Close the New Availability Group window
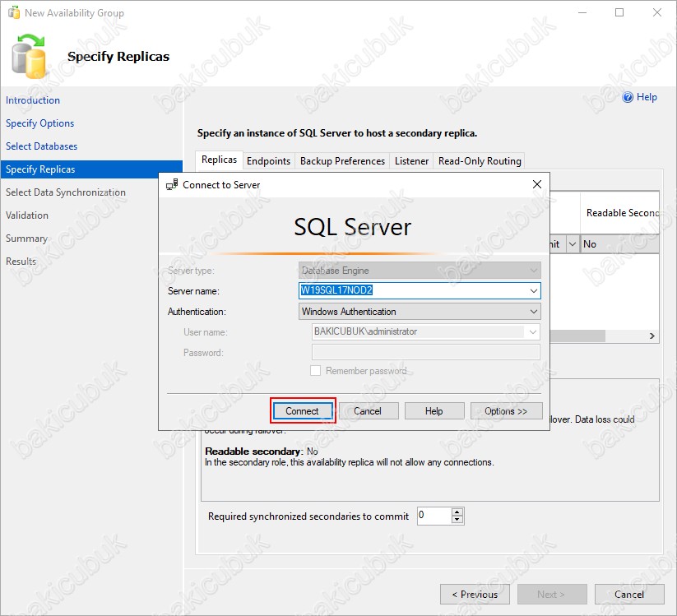Image resolution: width=677 pixels, height=616 pixels. [x=656, y=12]
